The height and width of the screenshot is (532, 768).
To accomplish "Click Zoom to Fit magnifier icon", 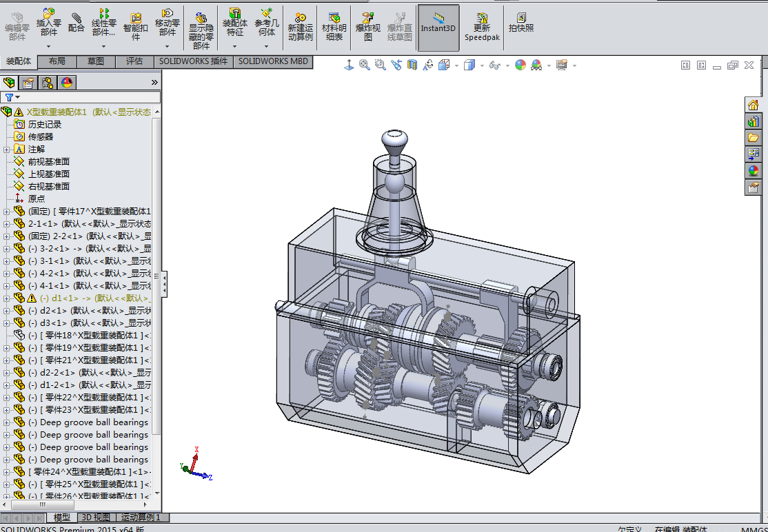I will pos(365,65).
